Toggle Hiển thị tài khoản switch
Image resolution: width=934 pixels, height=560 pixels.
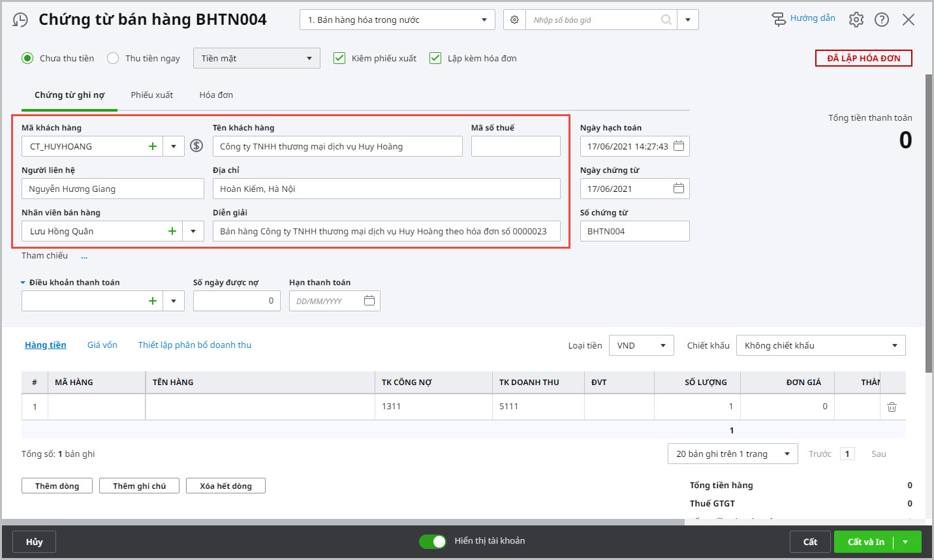(432, 541)
